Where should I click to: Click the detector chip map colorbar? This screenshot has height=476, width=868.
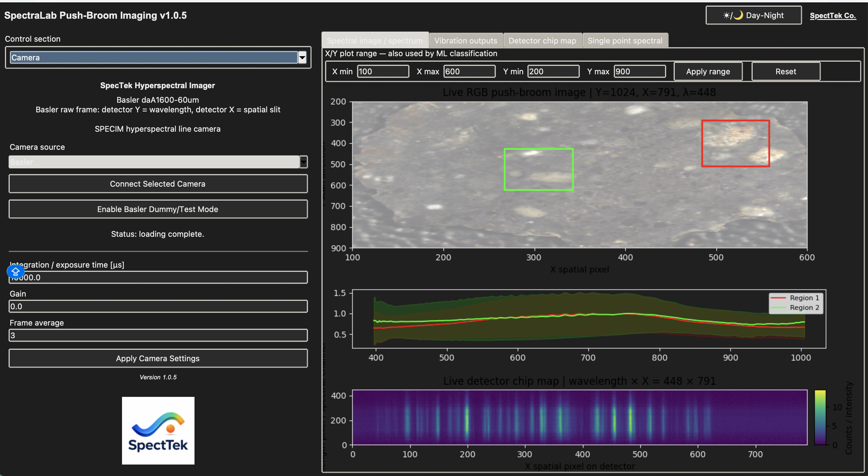820,417
